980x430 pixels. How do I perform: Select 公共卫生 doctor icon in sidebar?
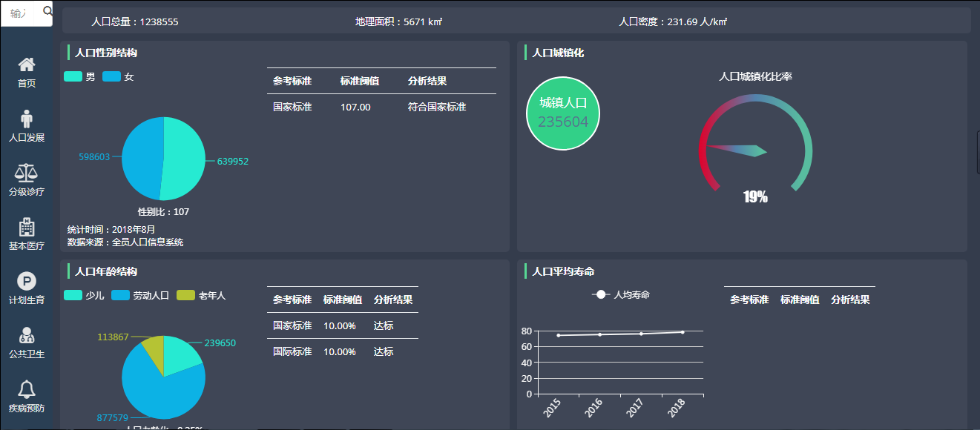(27, 335)
